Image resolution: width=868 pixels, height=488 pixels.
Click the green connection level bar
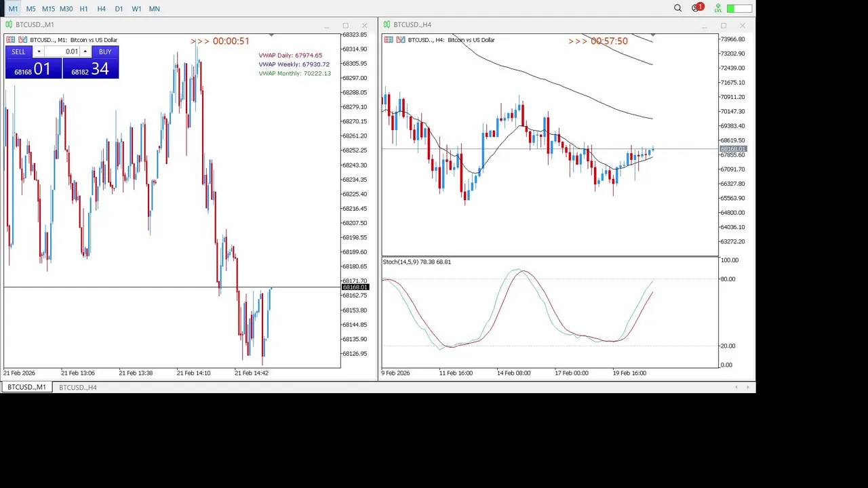click(739, 9)
